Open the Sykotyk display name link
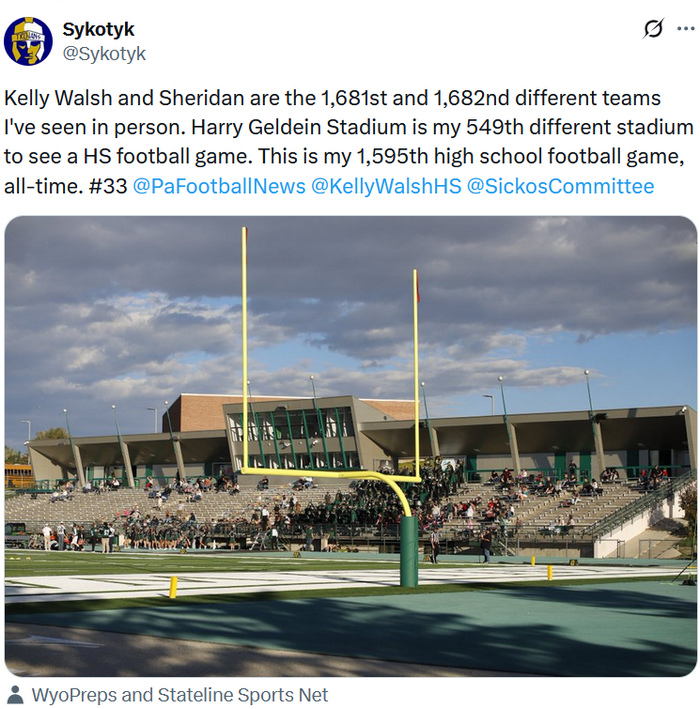The width and height of the screenshot is (700, 709). click(98, 29)
